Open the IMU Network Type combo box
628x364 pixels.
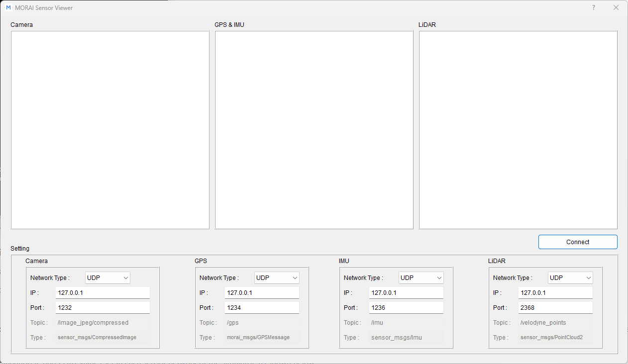click(421, 278)
